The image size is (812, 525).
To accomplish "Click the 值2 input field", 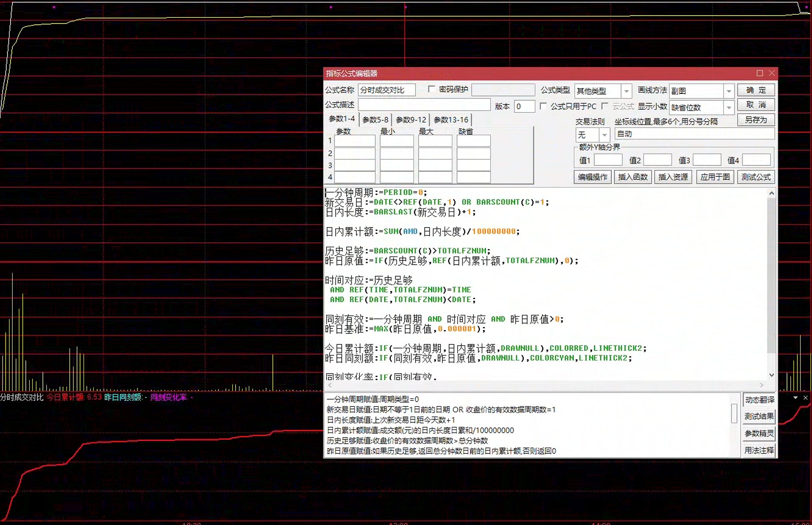I will pos(657,160).
